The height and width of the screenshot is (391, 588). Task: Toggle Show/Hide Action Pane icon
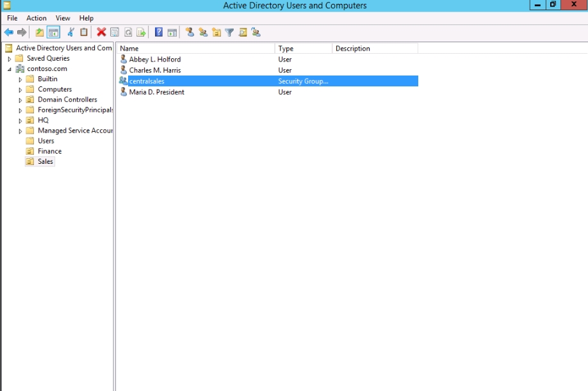point(172,33)
